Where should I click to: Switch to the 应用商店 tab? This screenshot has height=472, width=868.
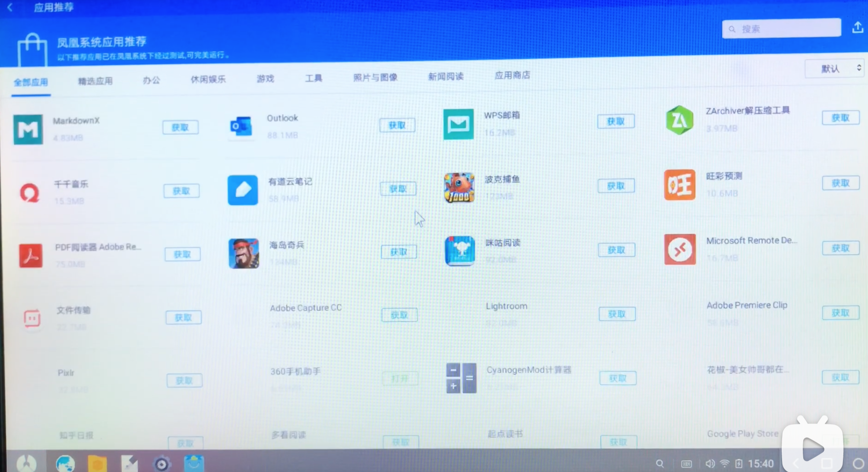click(512, 75)
